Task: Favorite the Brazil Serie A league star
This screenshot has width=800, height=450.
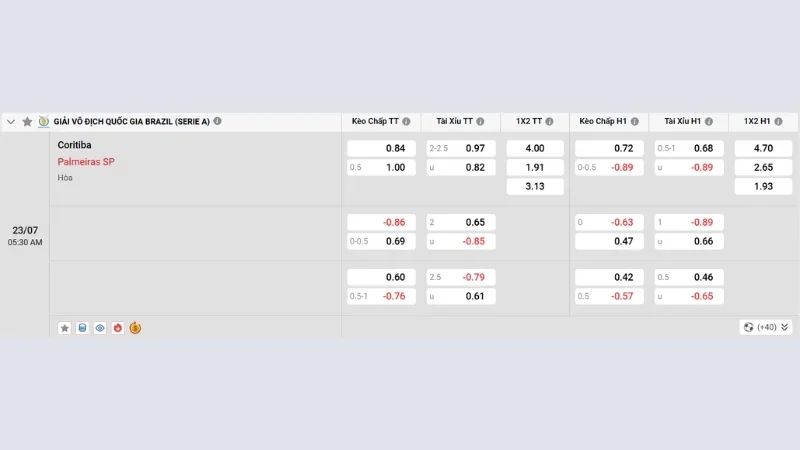Action: pos(28,121)
